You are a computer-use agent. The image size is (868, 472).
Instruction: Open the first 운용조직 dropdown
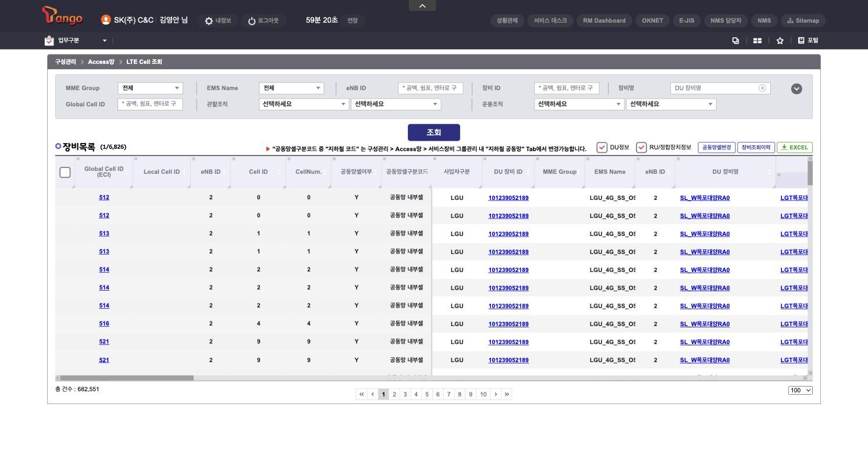[x=579, y=104]
